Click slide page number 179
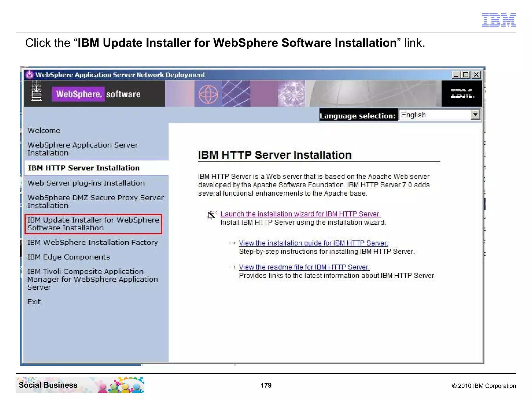 (266, 385)
